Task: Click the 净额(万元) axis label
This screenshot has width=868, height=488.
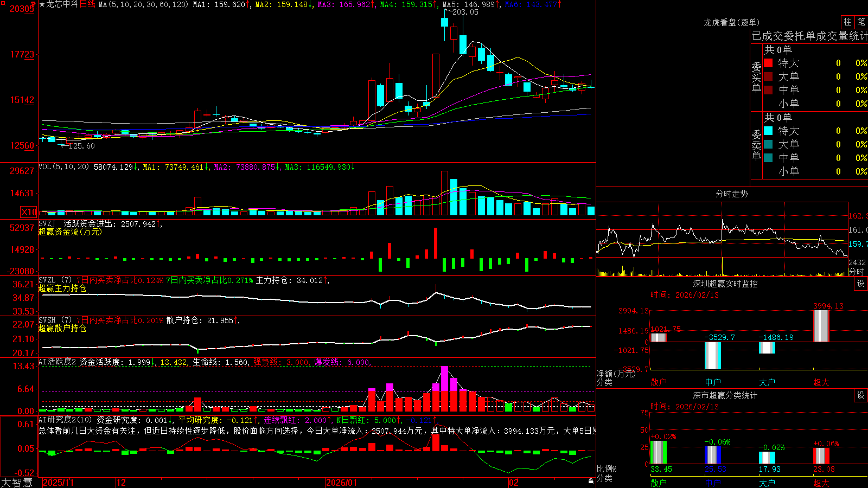Action: point(616,374)
